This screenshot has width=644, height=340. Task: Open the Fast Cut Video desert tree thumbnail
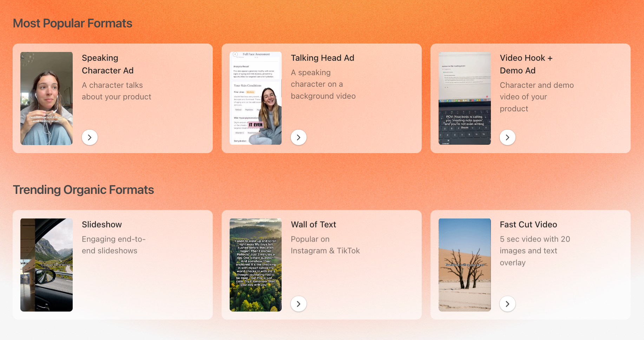pyautogui.click(x=465, y=265)
